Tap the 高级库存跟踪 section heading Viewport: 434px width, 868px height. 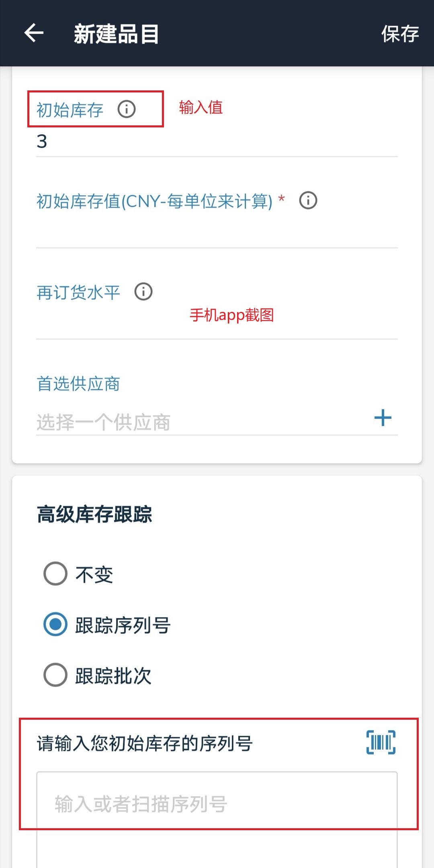click(94, 514)
